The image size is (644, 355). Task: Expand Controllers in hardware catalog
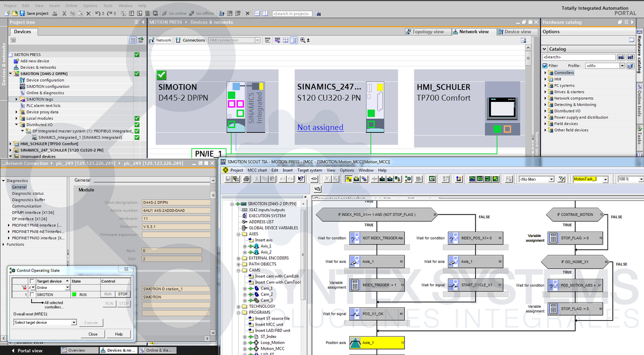(546, 72)
